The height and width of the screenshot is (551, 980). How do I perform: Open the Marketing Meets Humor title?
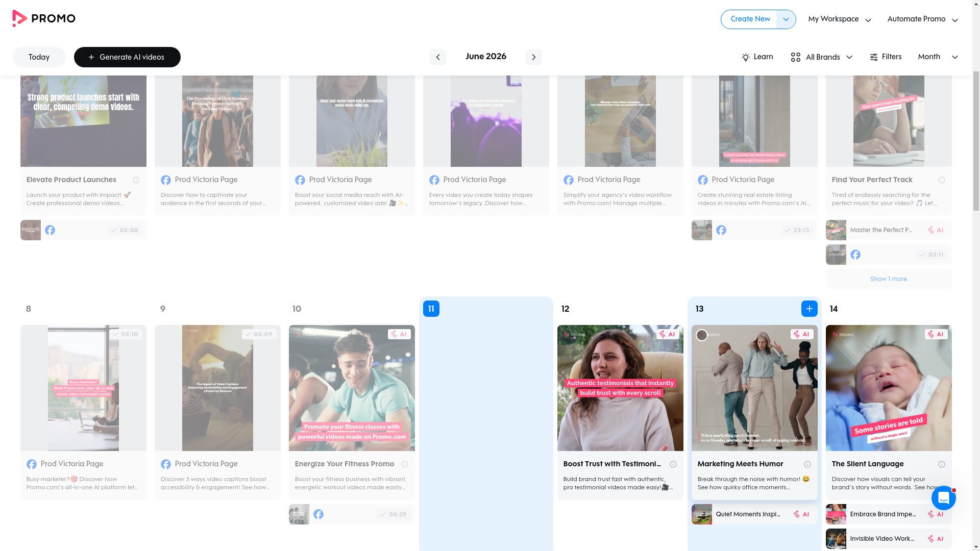[740, 464]
